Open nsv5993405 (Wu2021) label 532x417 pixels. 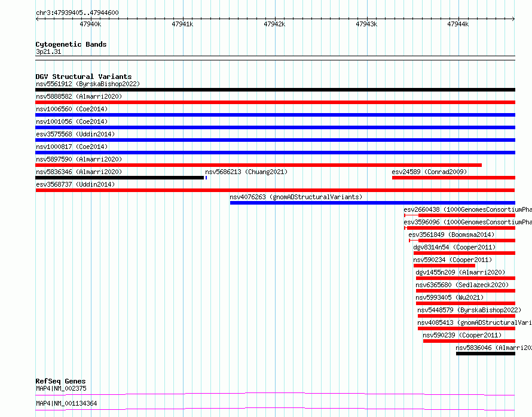pos(450,297)
